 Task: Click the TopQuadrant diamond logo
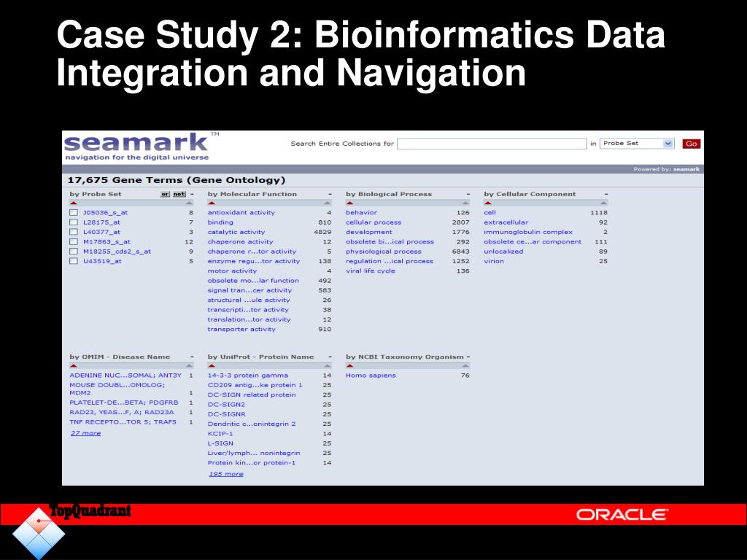click(39, 533)
